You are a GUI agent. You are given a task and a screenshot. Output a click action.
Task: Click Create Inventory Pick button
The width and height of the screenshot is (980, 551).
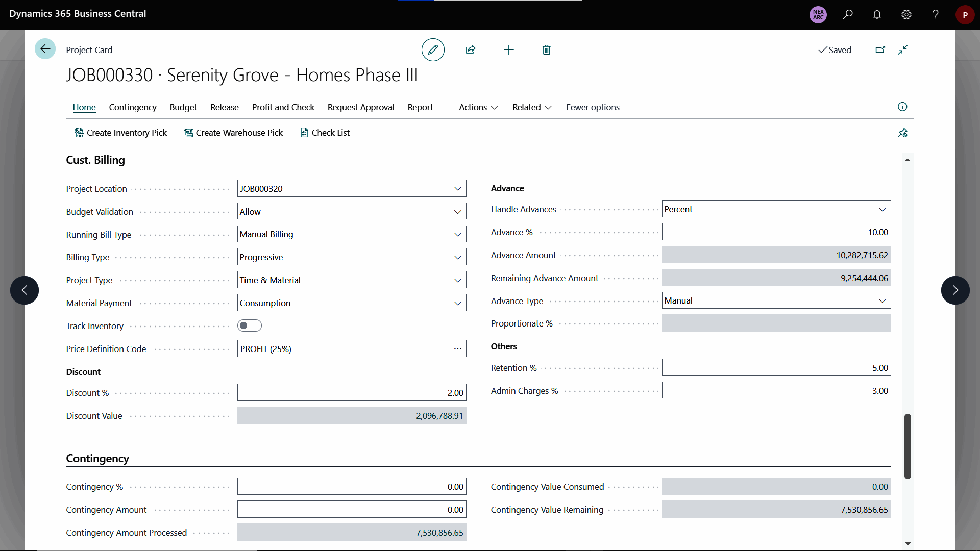120,133
